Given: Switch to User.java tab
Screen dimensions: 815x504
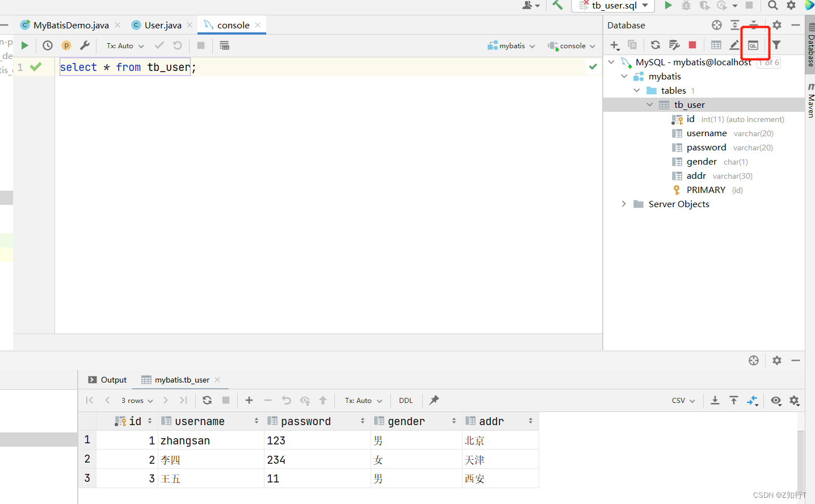Looking at the screenshot, I should [163, 25].
